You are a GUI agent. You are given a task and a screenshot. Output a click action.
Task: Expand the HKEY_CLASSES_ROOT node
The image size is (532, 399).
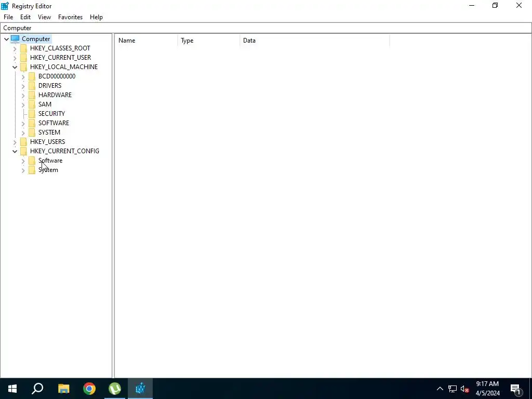click(15, 48)
